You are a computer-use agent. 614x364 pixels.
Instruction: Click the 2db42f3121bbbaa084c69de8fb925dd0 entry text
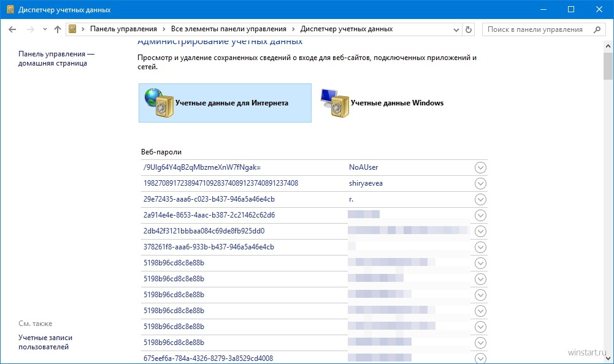click(204, 231)
